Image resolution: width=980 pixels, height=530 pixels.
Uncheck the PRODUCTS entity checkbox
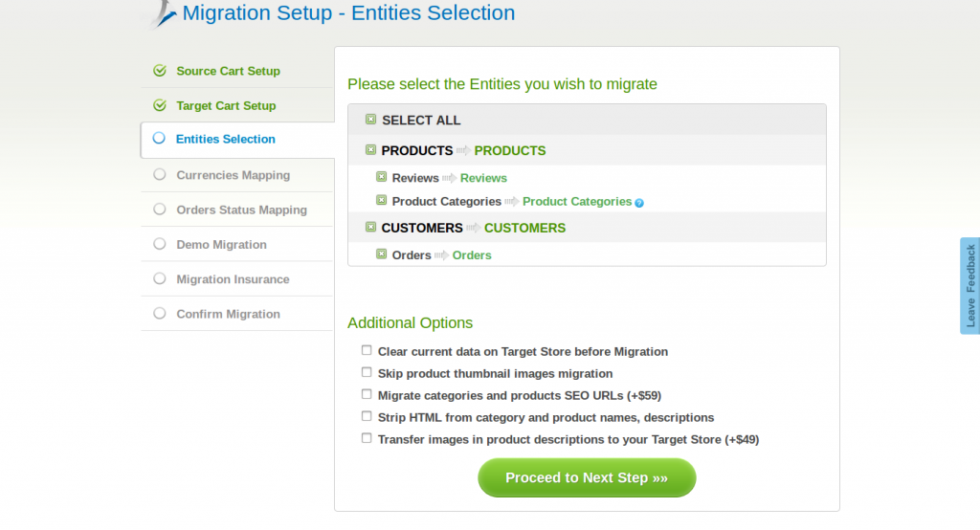pos(370,150)
